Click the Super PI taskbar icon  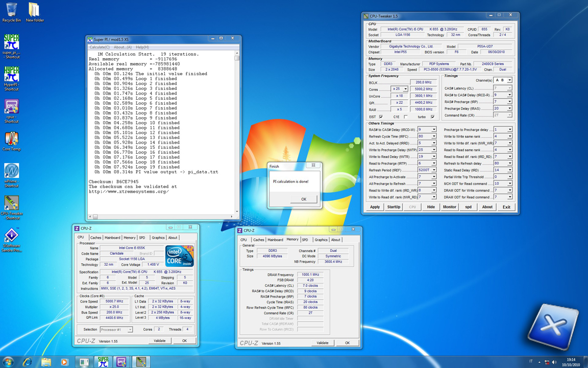(103, 362)
